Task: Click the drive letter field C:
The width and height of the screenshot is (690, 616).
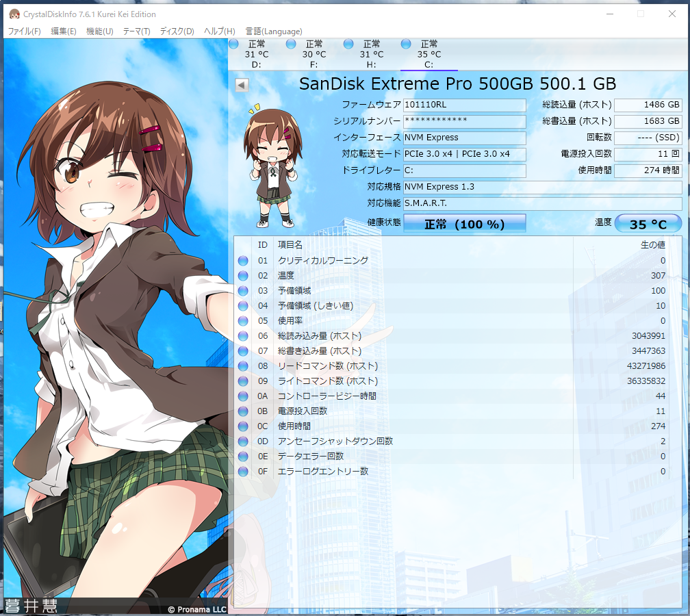Action: point(465,170)
